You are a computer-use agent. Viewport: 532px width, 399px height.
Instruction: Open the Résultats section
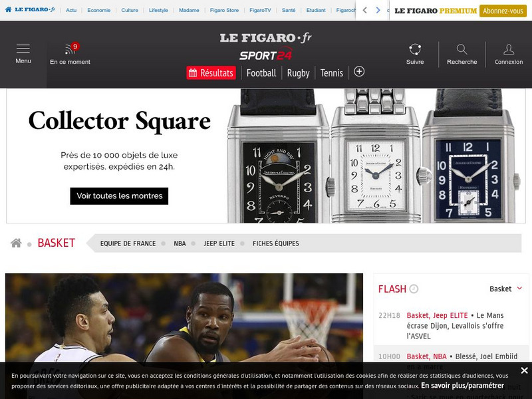pyautogui.click(x=211, y=73)
